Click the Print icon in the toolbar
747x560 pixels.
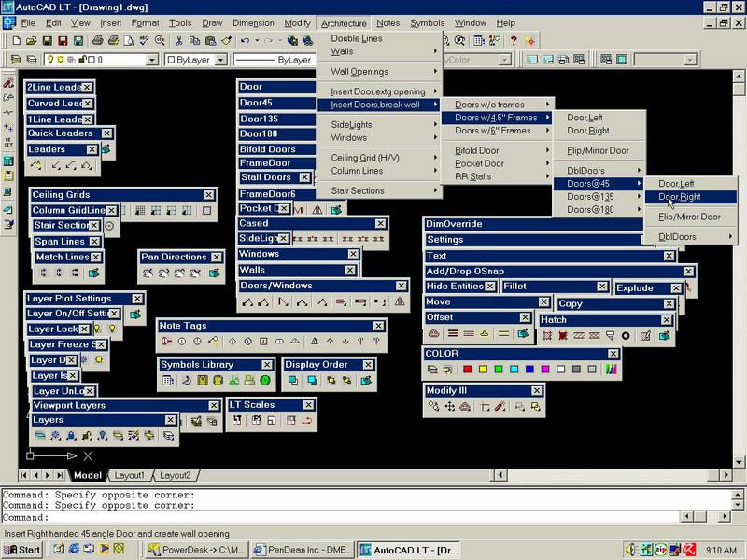(98, 41)
